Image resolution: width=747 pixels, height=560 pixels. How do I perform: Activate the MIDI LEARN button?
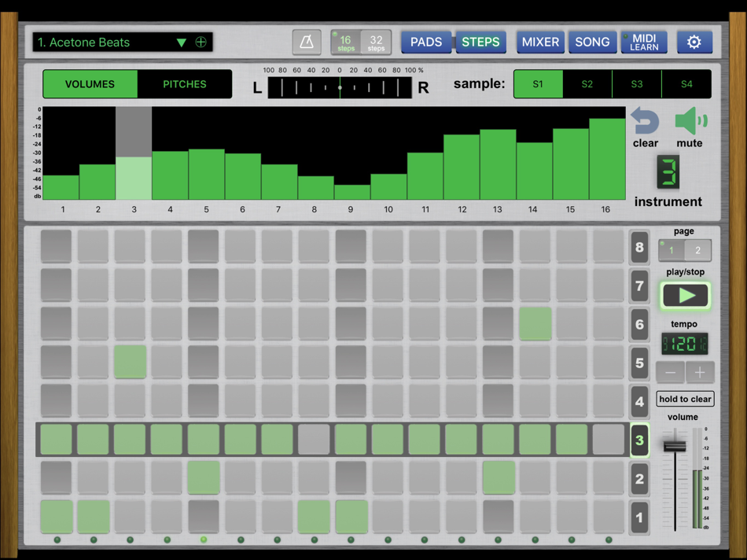click(x=645, y=42)
